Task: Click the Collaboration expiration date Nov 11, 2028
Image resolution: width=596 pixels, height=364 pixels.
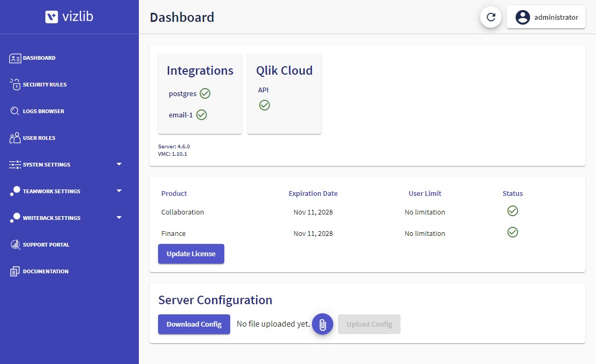Action: click(313, 212)
